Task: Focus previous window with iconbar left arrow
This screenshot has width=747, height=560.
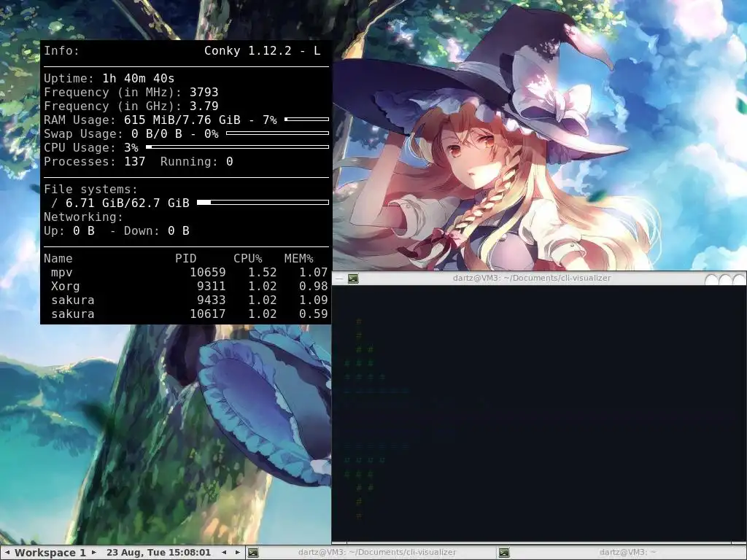Action: [224, 553]
